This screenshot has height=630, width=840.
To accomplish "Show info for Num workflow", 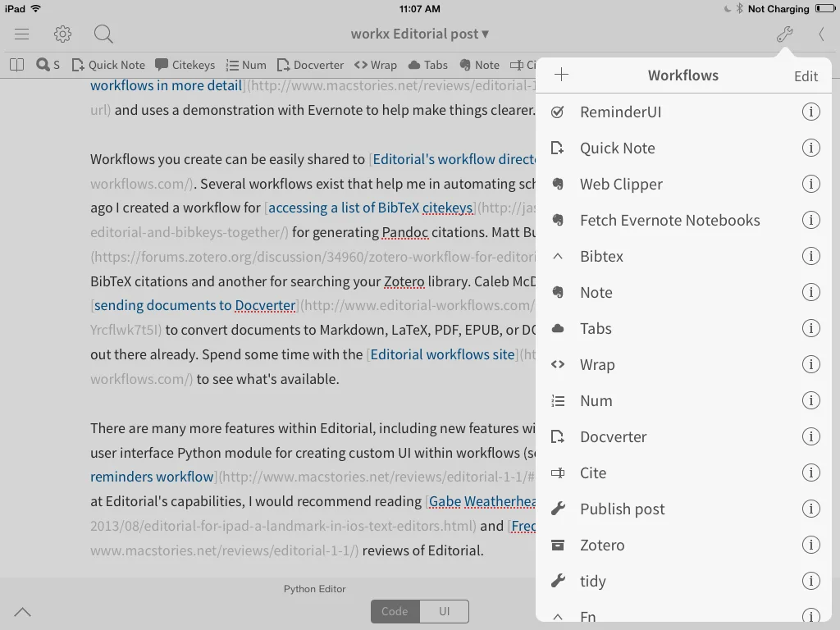I will [x=811, y=400].
